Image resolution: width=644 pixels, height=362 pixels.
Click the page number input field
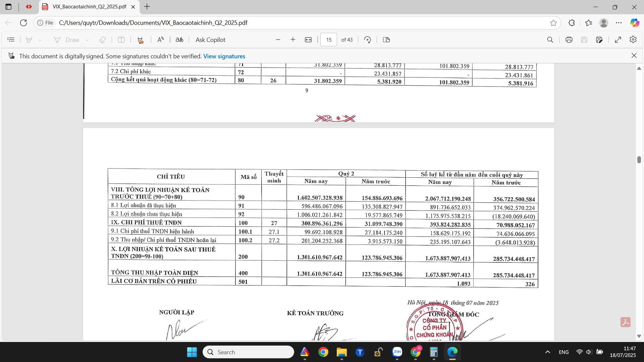(x=329, y=40)
